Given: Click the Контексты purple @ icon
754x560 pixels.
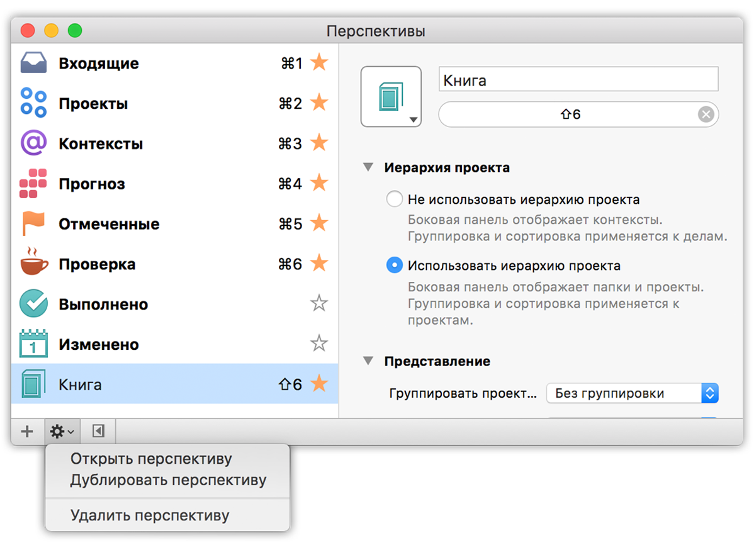Looking at the screenshot, I should 33,143.
